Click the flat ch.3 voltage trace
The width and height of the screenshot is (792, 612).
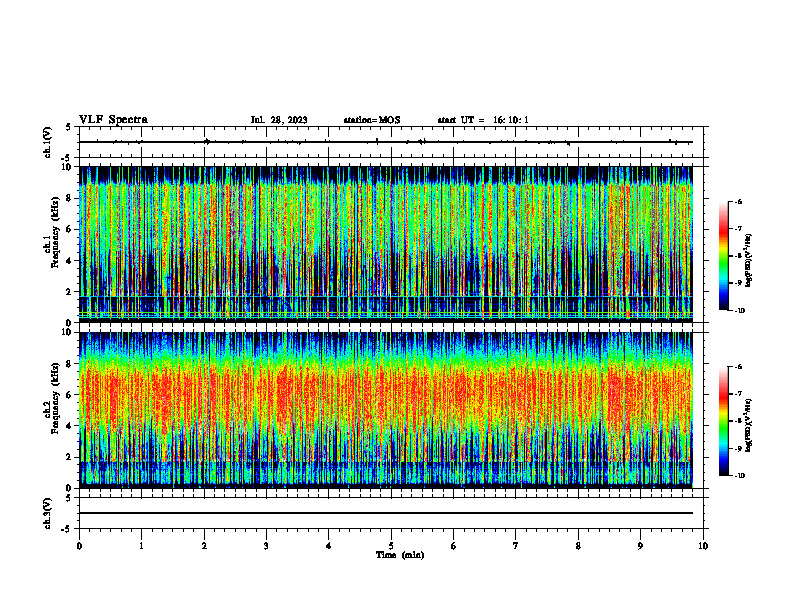(386, 513)
